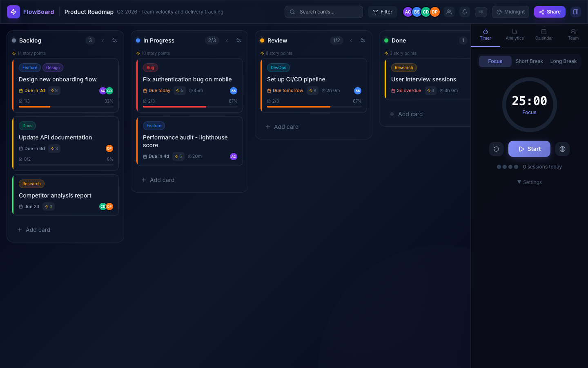Image resolution: width=588 pixels, height=368 pixels.
Task: Open the notifications bell
Action: [x=465, y=12]
